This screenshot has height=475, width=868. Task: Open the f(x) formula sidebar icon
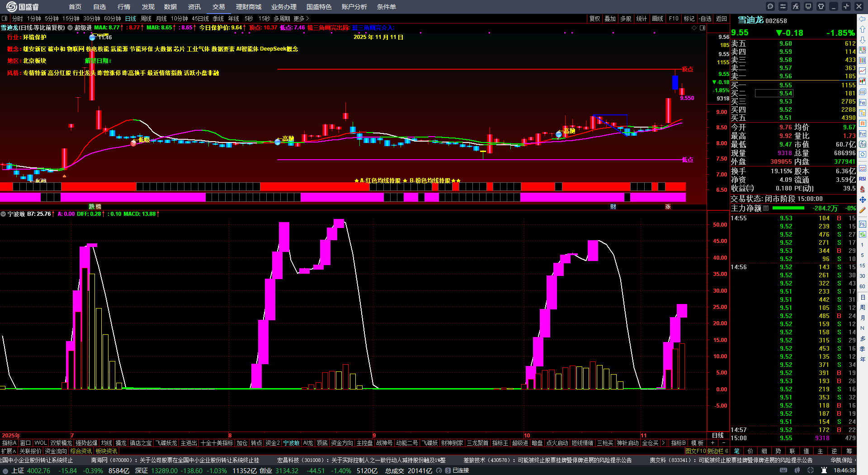pyautogui.click(x=863, y=144)
